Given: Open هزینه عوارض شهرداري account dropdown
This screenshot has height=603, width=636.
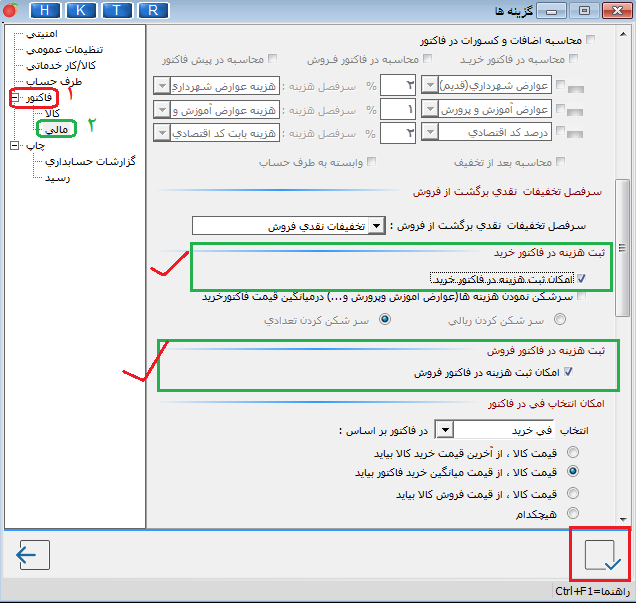Looking at the screenshot, I should point(162,86).
